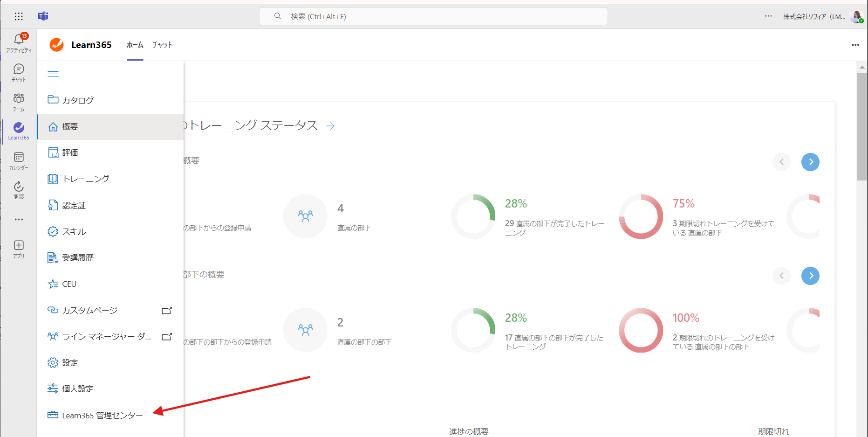Open Chat in the Teams left rail

(x=19, y=73)
